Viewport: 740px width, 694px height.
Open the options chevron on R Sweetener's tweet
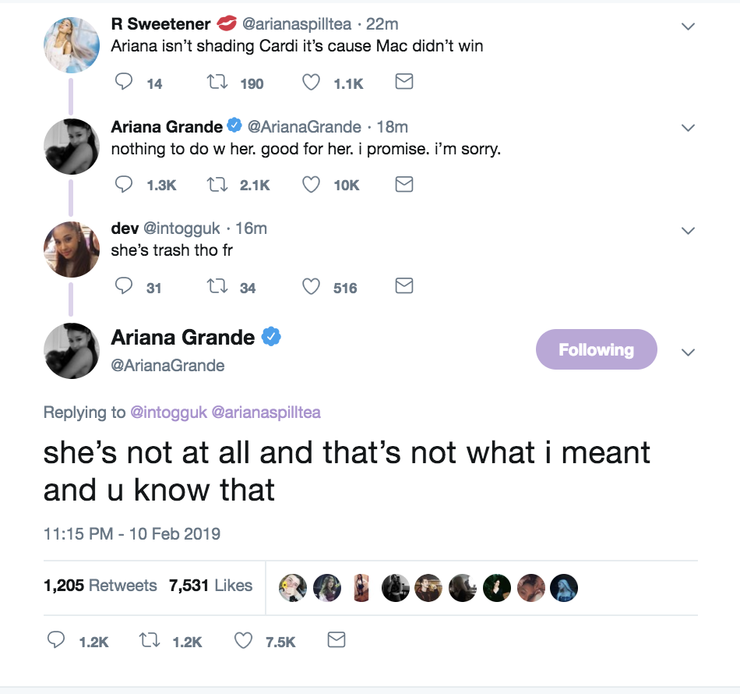[x=687, y=27]
